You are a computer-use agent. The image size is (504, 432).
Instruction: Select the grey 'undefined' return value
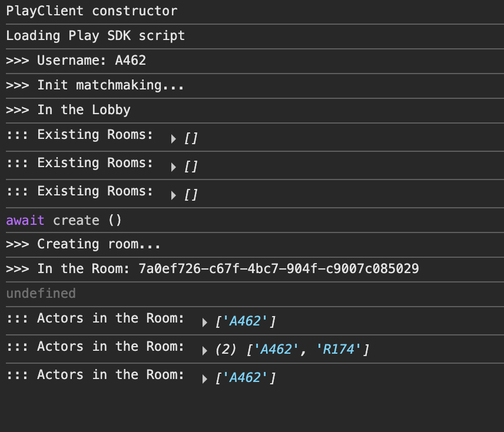(41, 293)
